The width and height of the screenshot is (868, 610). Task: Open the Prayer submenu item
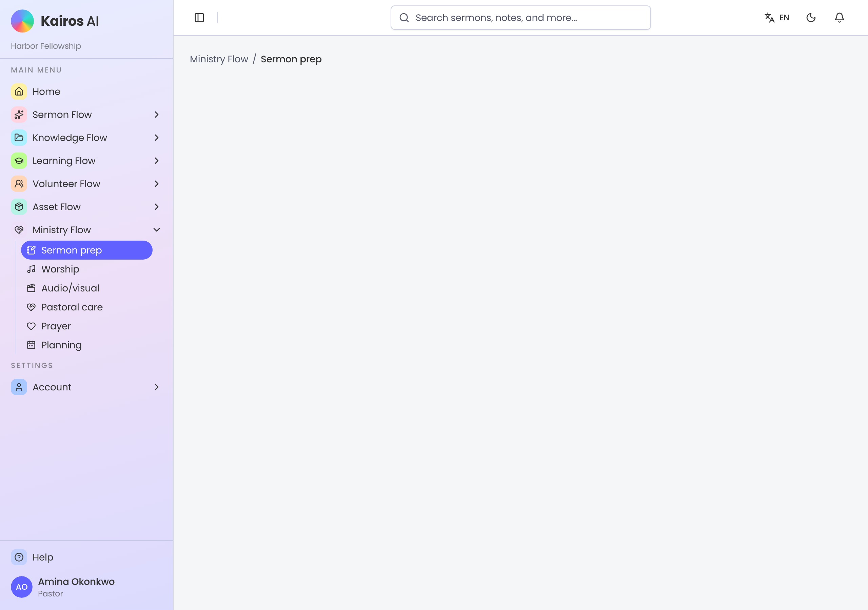coord(86,326)
